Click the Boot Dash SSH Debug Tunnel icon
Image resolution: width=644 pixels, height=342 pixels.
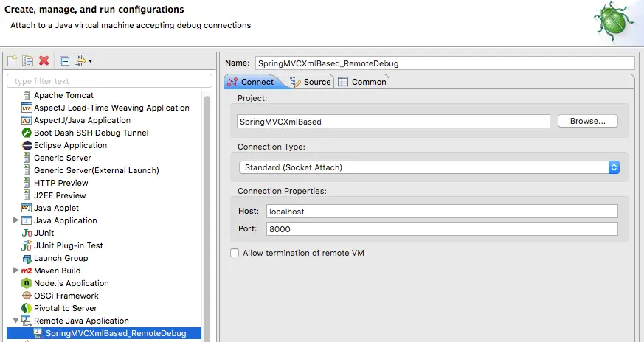(27, 133)
